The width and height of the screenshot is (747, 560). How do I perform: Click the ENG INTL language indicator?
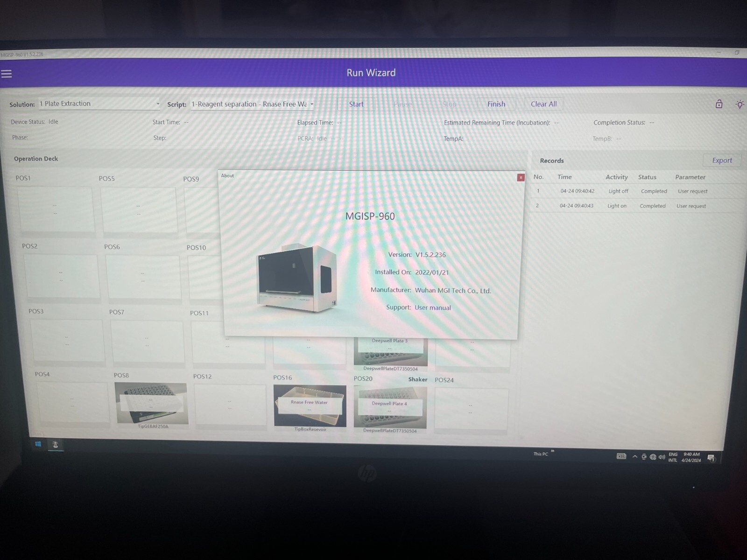tap(673, 457)
